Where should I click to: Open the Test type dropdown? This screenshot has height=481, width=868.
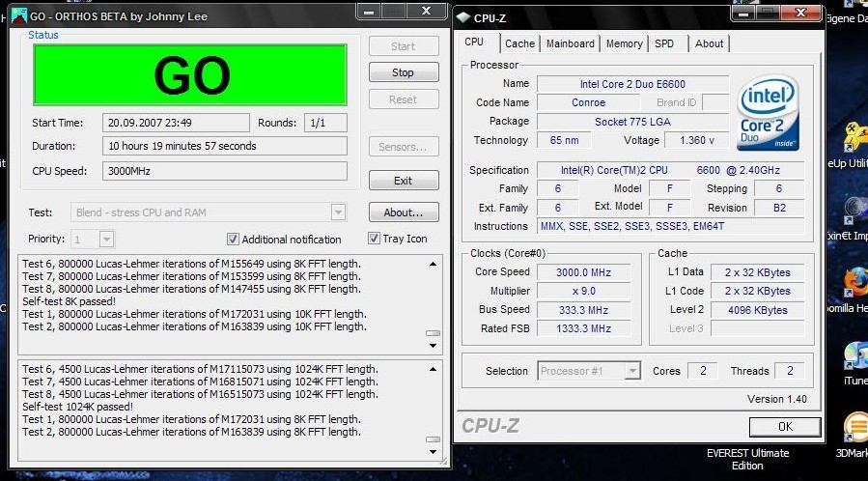point(338,212)
